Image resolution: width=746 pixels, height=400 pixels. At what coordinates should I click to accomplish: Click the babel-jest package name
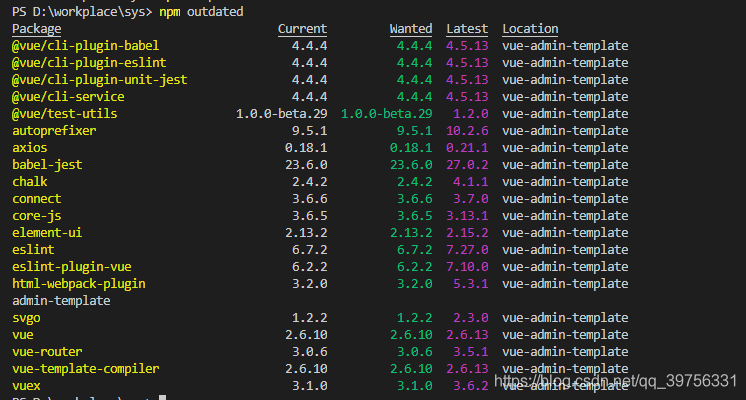click(x=47, y=165)
